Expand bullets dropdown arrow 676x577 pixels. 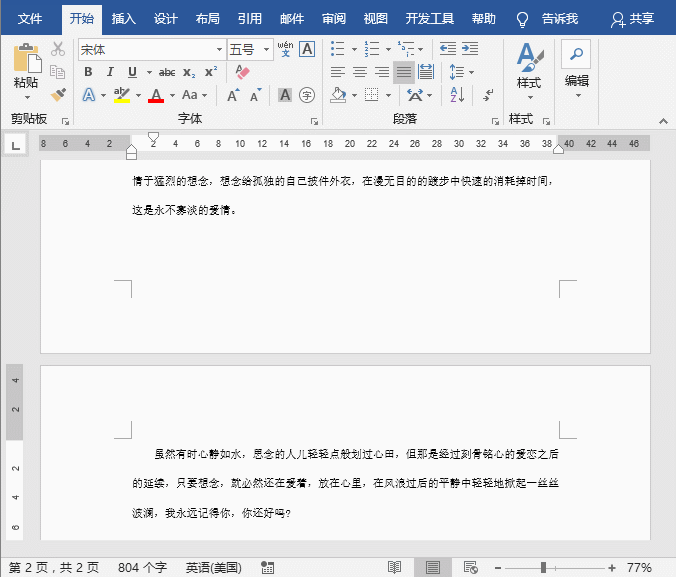(x=354, y=49)
